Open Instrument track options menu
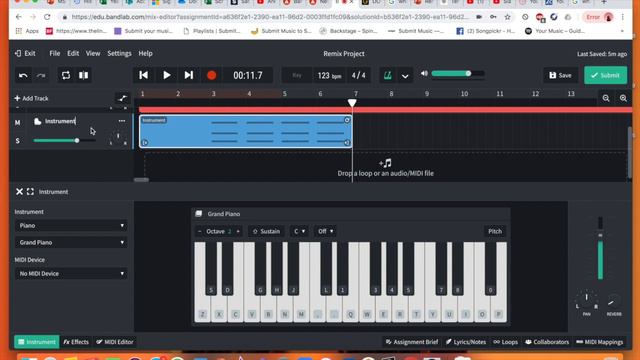 click(x=122, y=121)
